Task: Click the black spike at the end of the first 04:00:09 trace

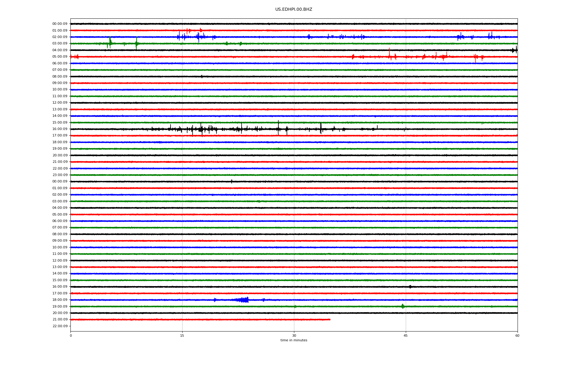Action: [516, 50]
